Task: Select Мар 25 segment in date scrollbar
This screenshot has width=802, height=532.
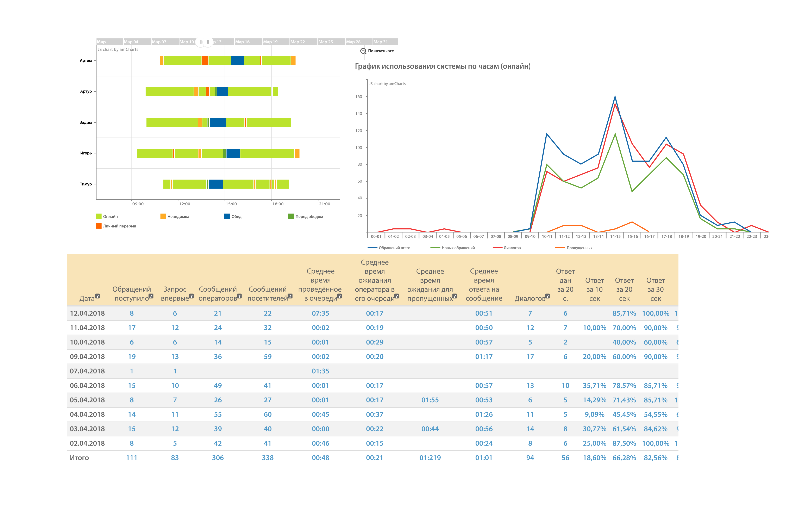Action: [331, 42]
